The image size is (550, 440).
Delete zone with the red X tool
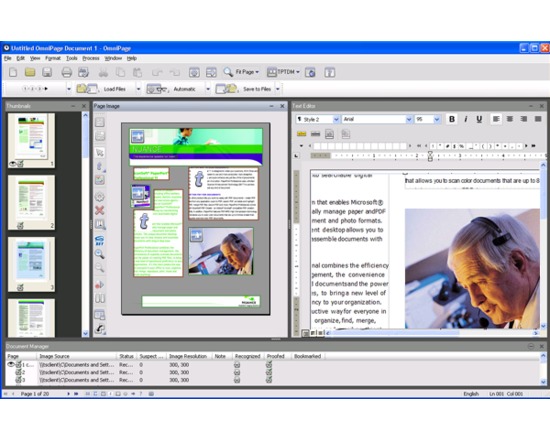coord(100,210)
